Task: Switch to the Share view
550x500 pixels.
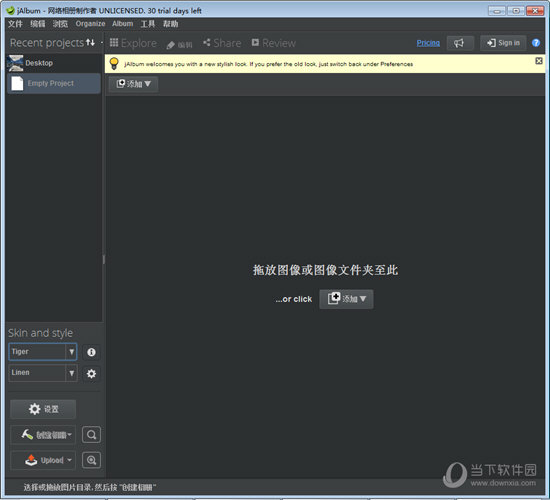Action: [x=222, y=43]
